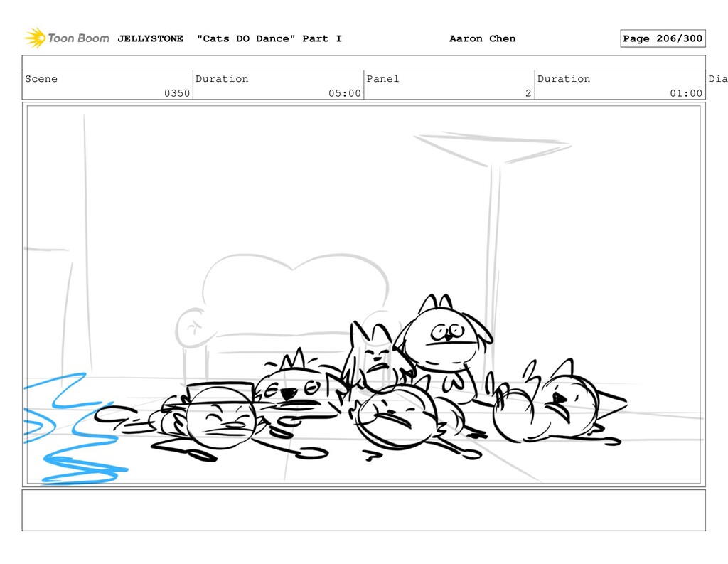This screenshot has width=728, height=564.
Task: Click the storyboard panel drawing of cats
Action: click(x=363, y=294)
